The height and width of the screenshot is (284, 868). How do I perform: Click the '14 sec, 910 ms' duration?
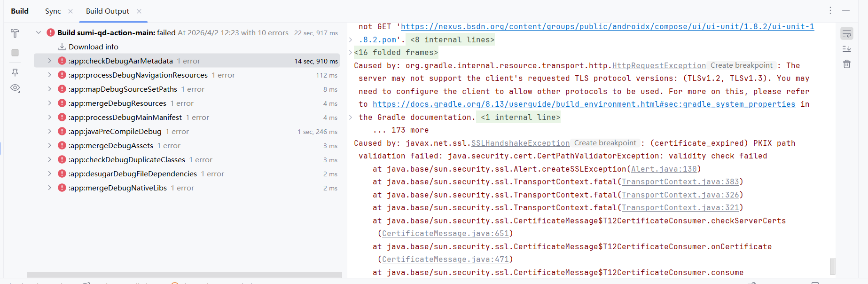(316, 61)
